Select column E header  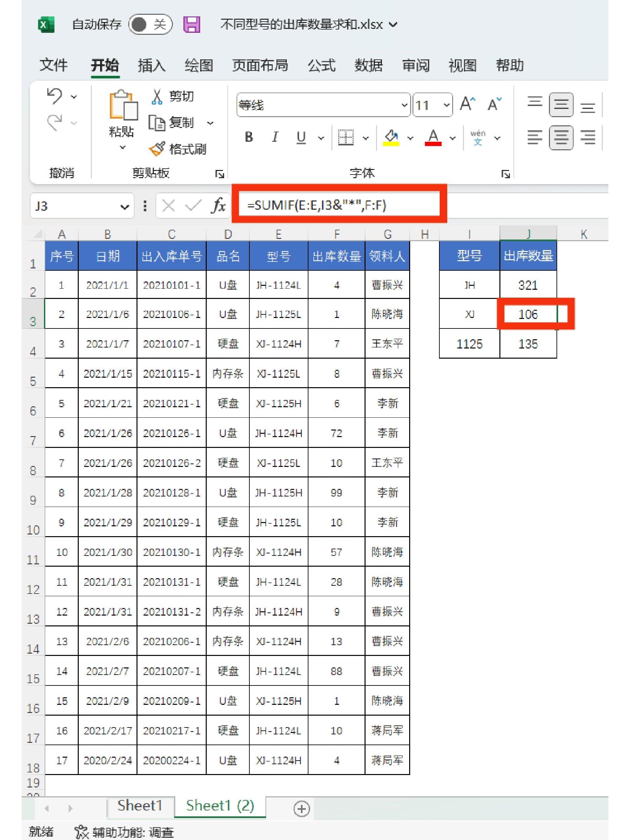278,234
